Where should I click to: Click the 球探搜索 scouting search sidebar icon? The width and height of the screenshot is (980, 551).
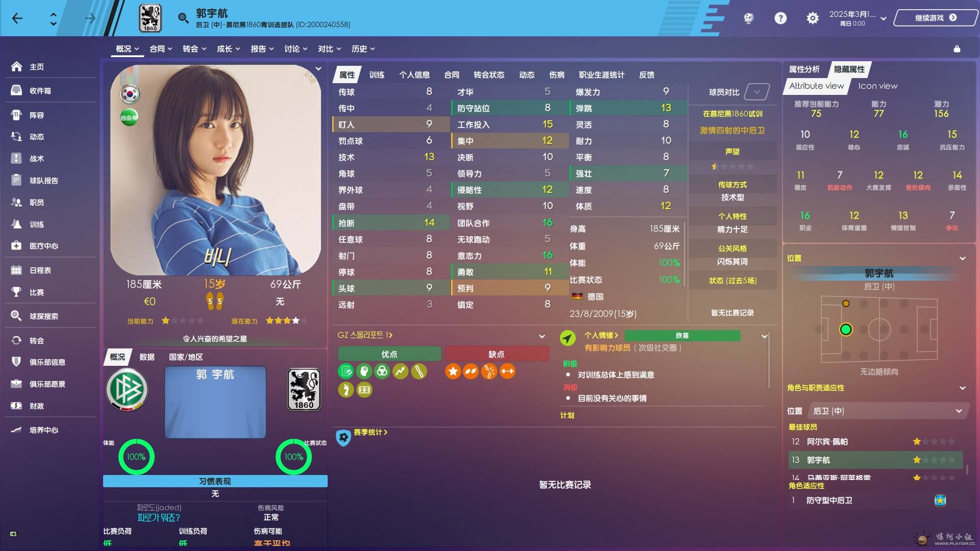[x=16, y=316]
